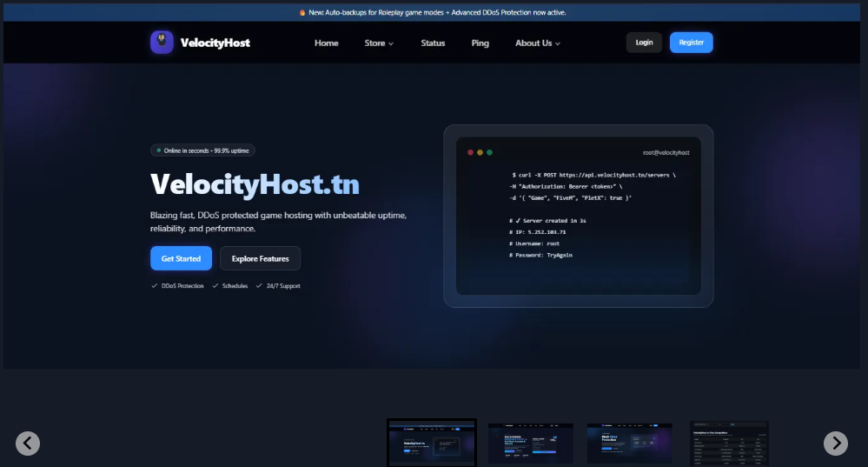This screenshot has width=868, height=467.
Task: Click the checkmark beside 24/7 Support
Action: [x=259, y=286]
